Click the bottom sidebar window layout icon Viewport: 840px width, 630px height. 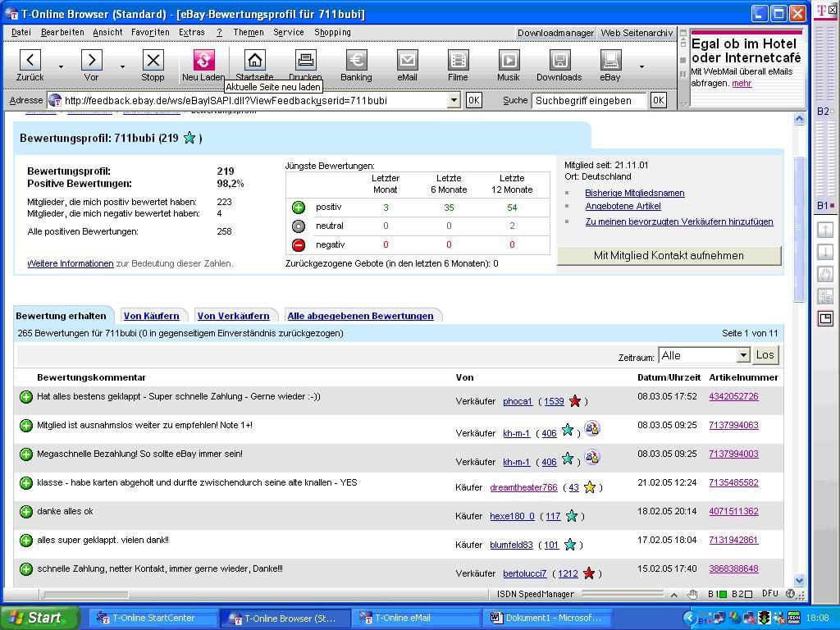[x=825, y=319]
